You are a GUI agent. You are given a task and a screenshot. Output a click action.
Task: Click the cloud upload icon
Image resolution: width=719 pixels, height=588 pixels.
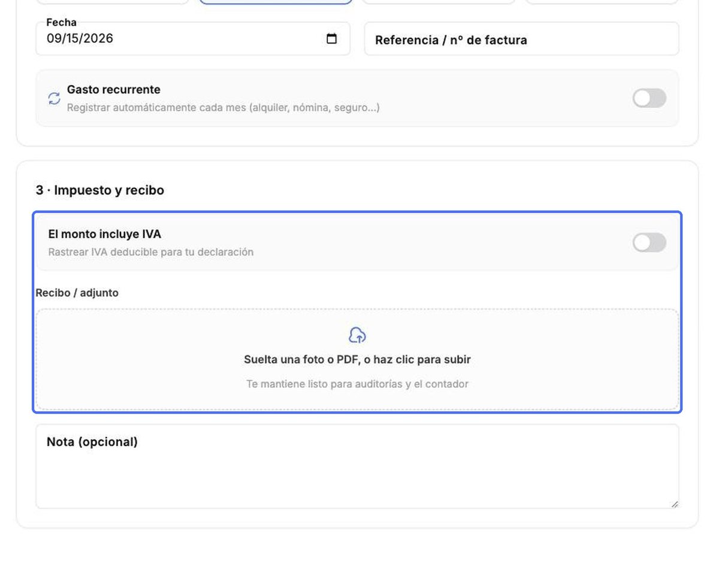click(357, 335)
